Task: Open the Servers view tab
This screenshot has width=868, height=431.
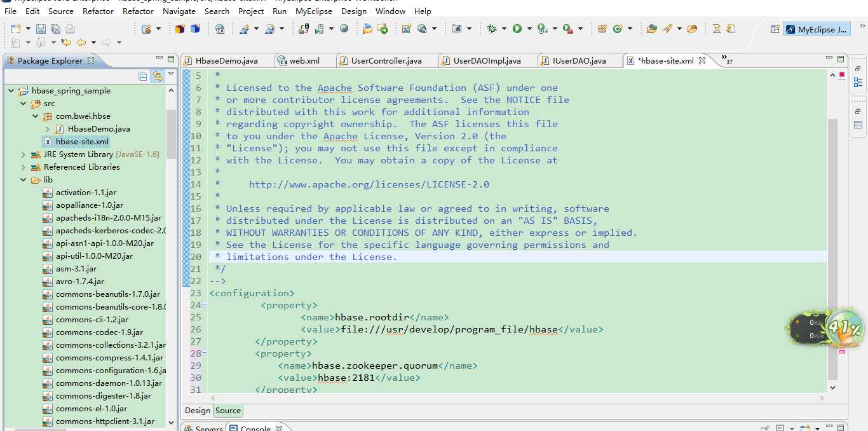Action: [203, 428]
